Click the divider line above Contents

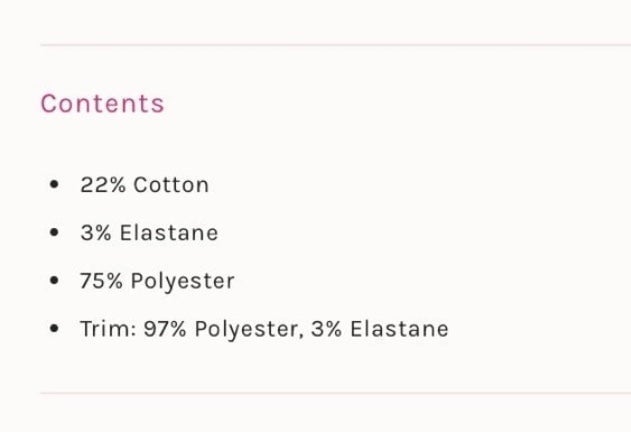[336, 45]
